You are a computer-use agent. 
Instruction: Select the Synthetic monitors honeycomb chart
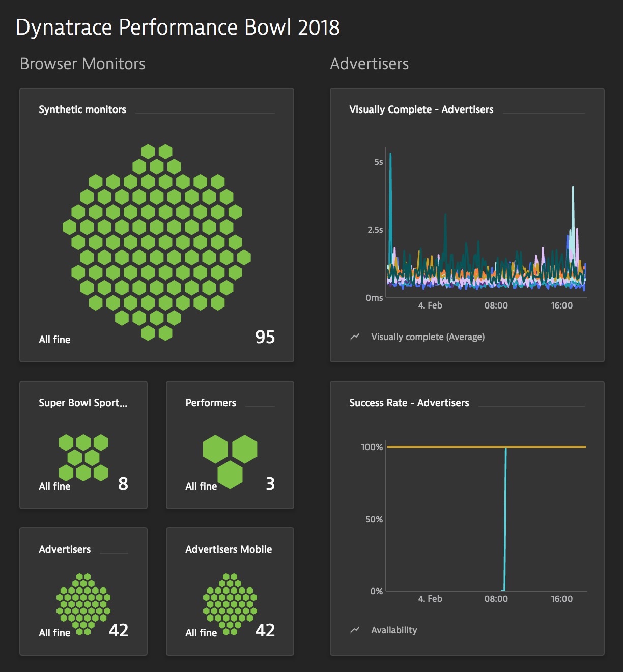(157, 242)
